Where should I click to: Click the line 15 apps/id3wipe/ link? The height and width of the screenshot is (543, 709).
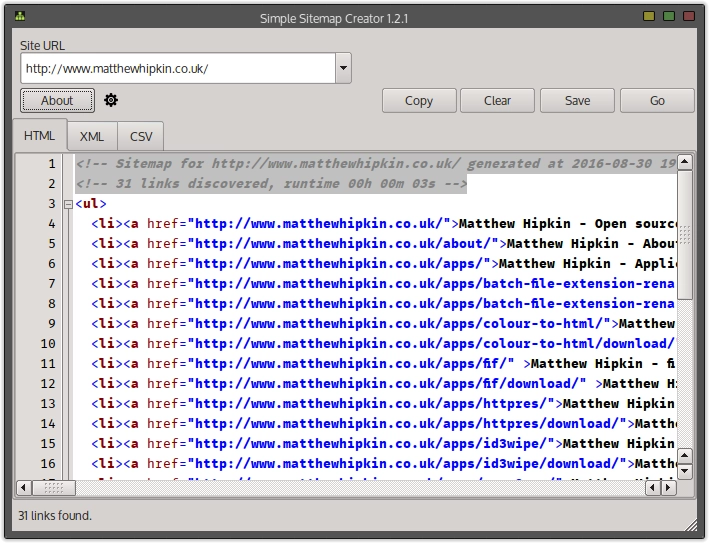pos(371,444)
